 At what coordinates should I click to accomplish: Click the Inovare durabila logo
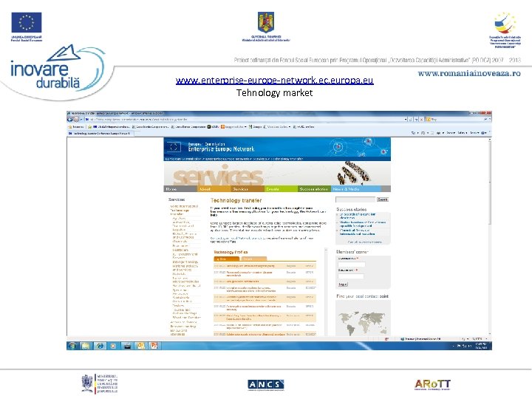click(x=57, y=69)
